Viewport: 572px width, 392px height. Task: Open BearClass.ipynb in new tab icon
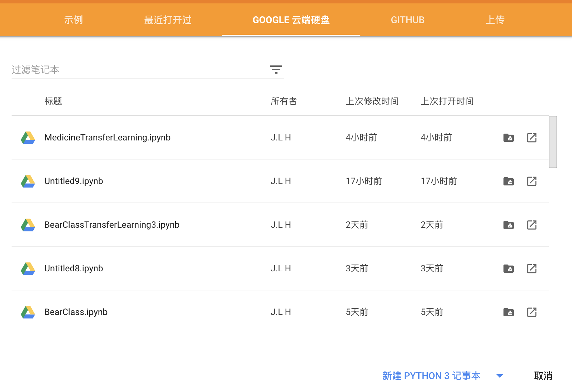click(532, 312)
